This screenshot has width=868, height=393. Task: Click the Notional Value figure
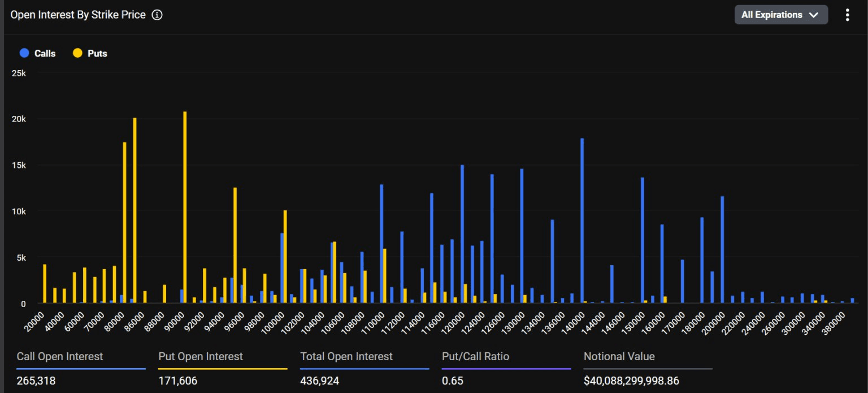pyautogui.click(x=631, y=381)
